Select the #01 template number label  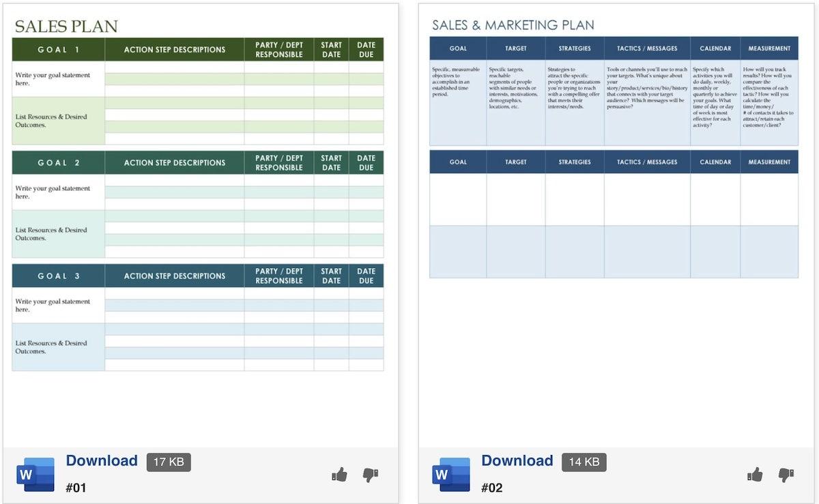tap(76, 488)
